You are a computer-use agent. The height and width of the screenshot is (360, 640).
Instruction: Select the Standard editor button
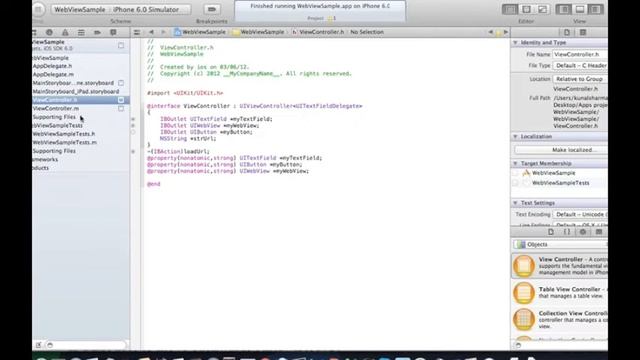point(510,9)
